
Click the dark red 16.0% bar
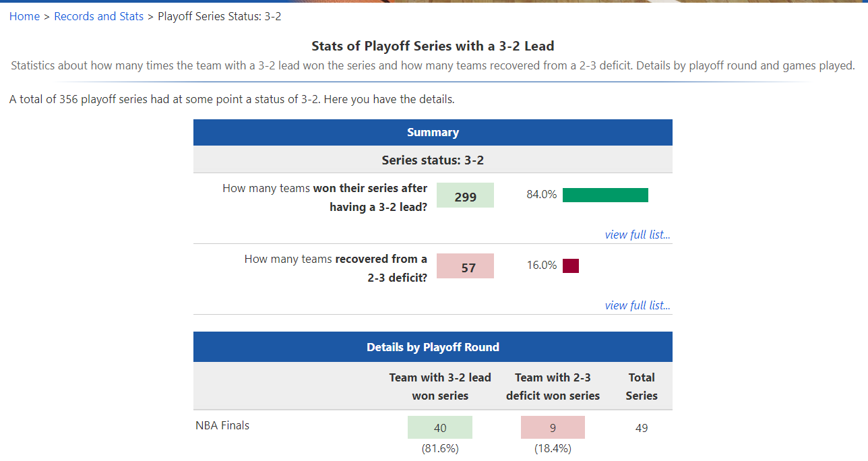(571, 266)
